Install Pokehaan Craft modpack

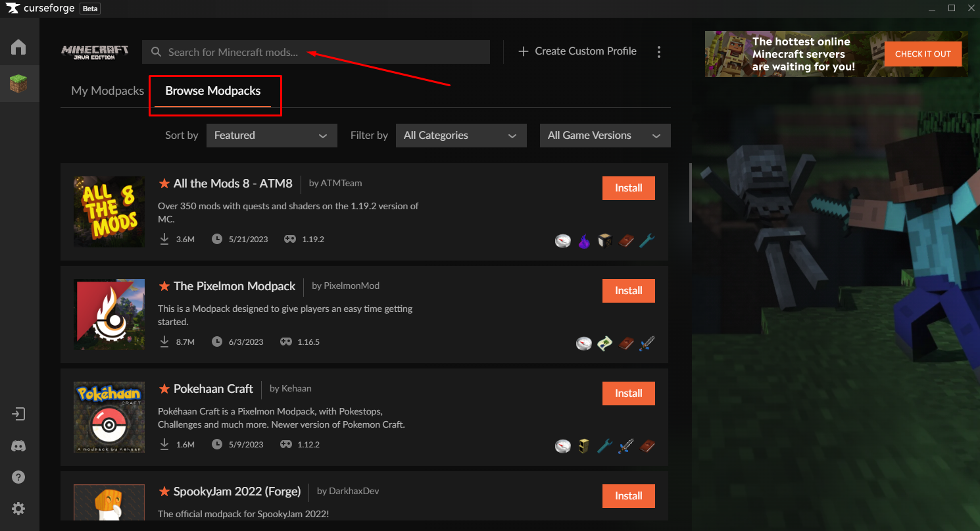[x=629, y=393]
